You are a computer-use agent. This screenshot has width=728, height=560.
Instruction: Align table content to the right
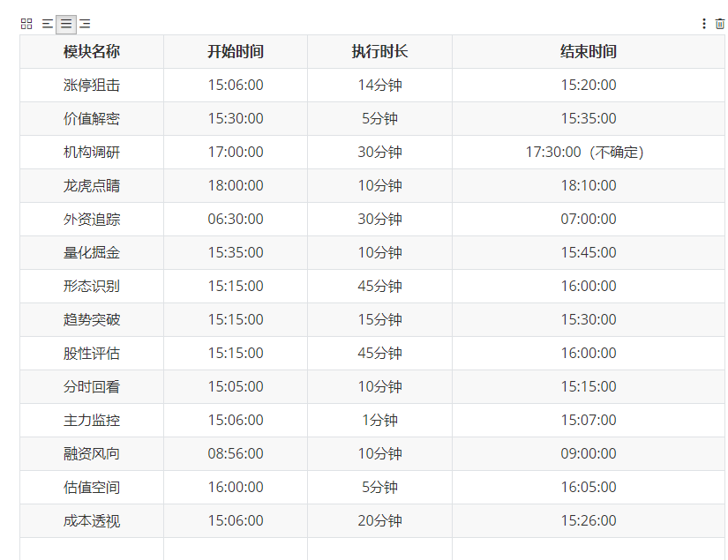click(85, 24)
